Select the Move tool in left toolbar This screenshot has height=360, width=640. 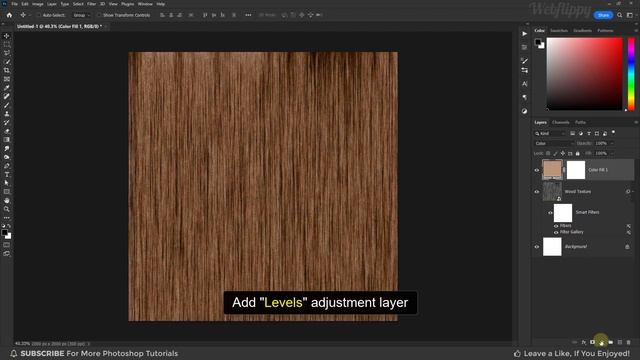coord(7,36)
